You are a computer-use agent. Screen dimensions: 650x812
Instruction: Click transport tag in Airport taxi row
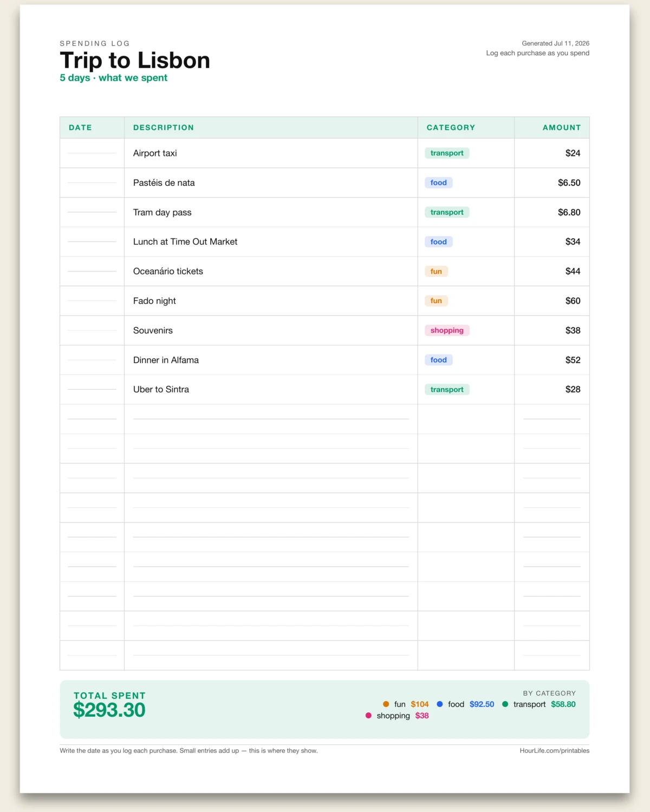pyautogui.click(x=447, y=153)
